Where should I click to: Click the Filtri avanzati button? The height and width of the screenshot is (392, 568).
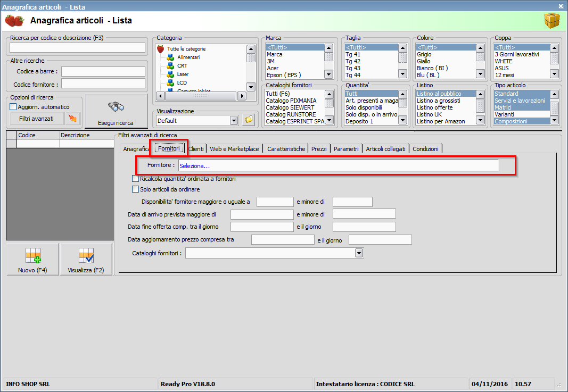point(37,119)
